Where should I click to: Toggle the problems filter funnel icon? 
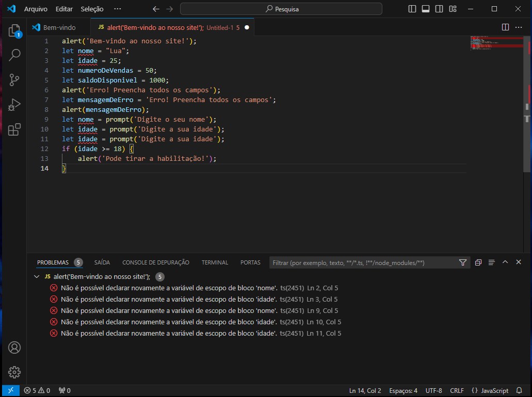click(463, 262)
